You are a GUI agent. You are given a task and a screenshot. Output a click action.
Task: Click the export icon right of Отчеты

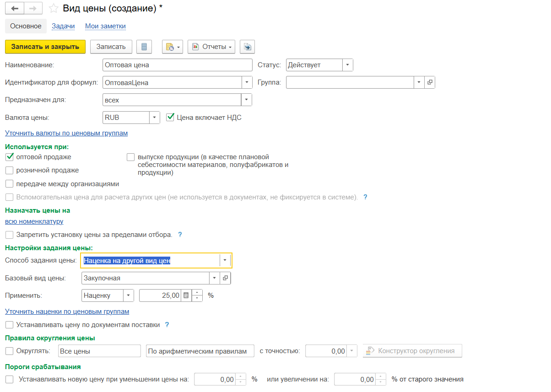(x=247, y=47)
